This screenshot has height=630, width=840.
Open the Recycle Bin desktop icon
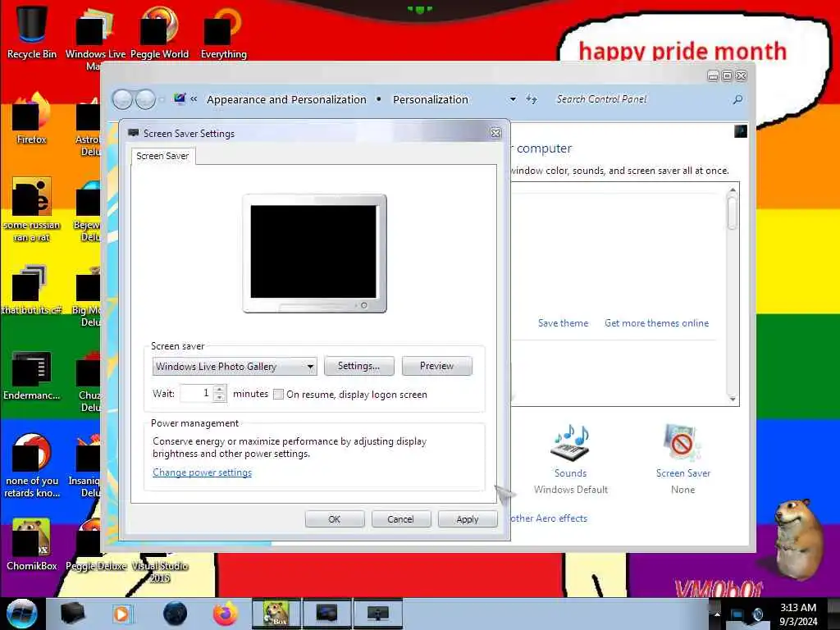[32, 31]
